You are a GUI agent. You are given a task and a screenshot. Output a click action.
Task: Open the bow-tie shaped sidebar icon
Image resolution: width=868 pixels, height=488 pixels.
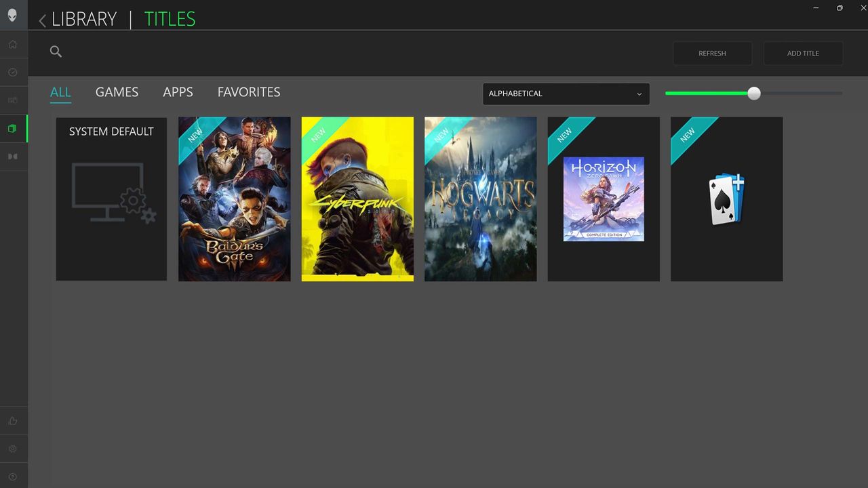click(x=13, y=157)
